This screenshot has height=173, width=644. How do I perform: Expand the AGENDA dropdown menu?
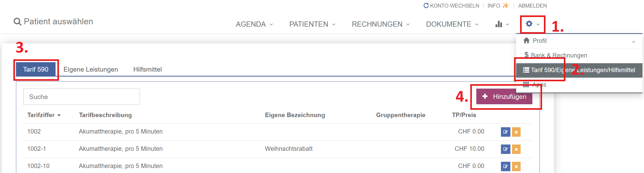click(x=254, y=24)
